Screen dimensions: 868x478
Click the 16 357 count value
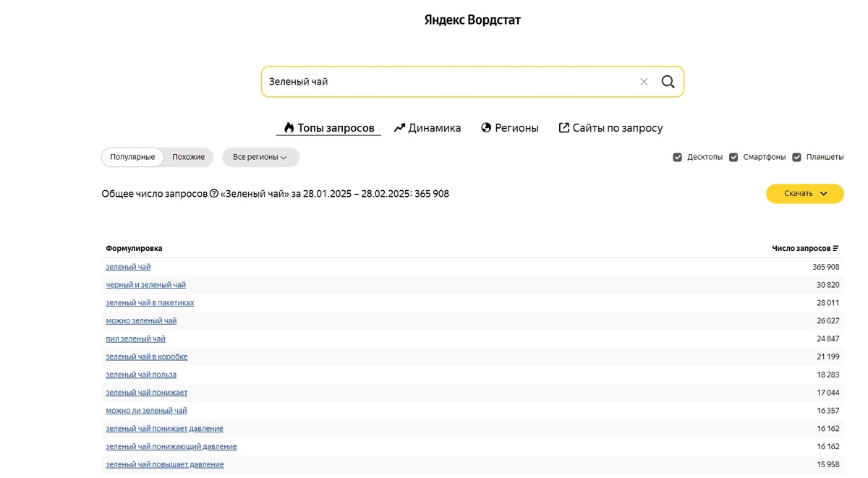[x=827, y=411]
